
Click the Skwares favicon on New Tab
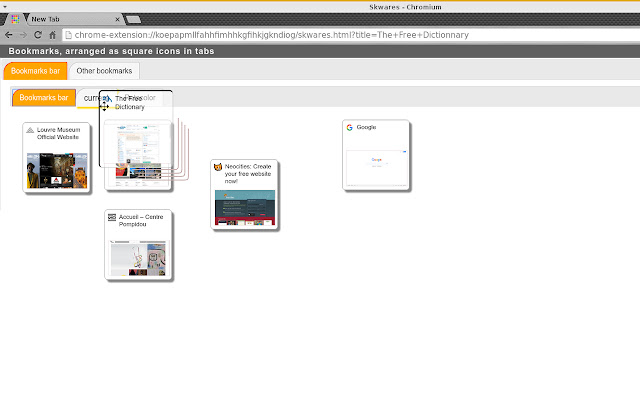15,19
